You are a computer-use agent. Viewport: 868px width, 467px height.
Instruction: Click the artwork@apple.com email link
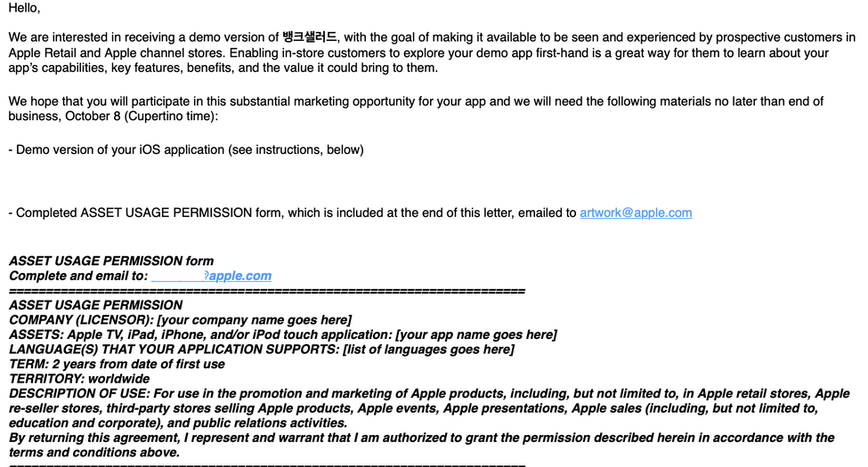[x=636, y=213]
